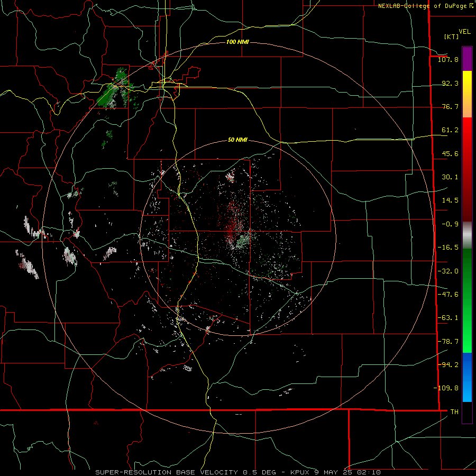
Task: Click the -94.2 scale value
Action: [448, 365]
